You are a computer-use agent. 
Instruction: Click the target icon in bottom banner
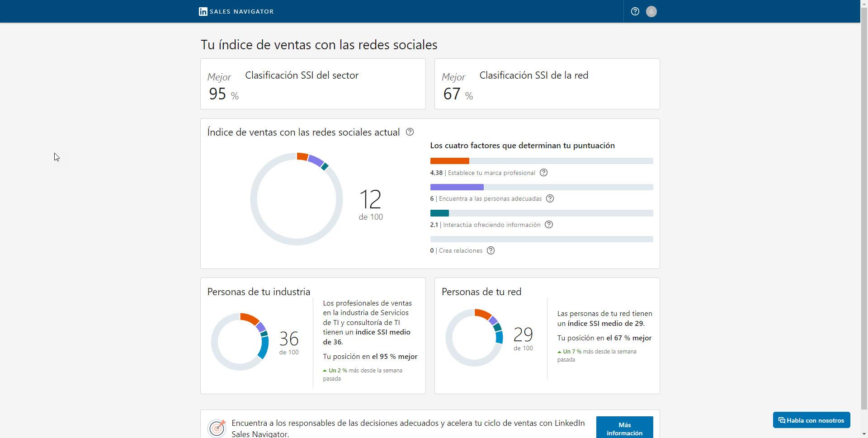click(217, 428)
